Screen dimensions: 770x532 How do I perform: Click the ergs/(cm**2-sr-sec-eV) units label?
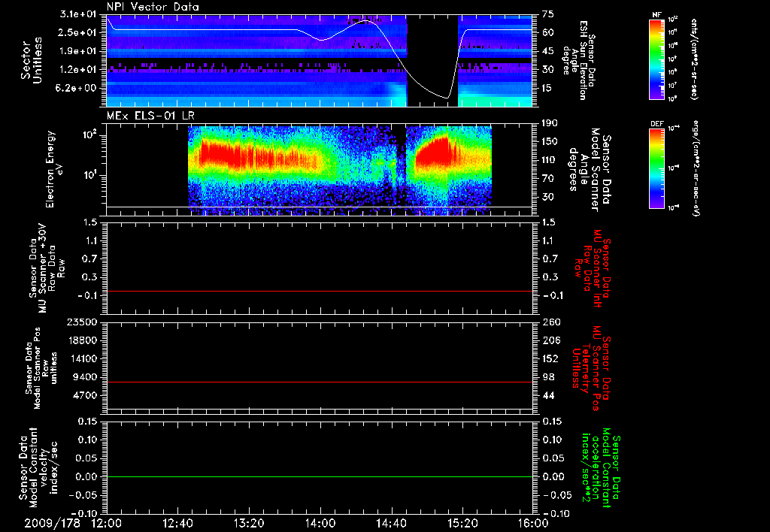pyautogui.click(x=696, y=168)
